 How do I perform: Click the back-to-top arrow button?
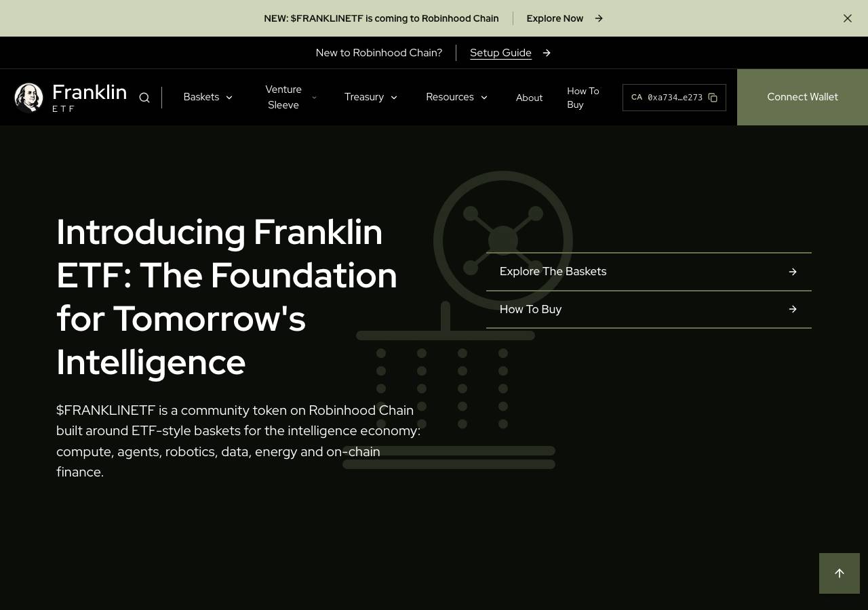pyautogui.click(x=840, y=573)
